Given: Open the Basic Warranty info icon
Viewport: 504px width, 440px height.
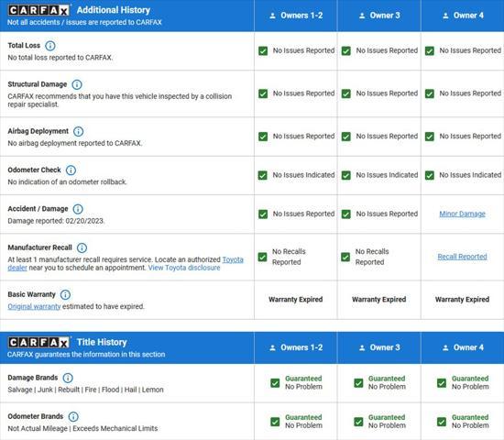Looking at the screenshot, I should click(66, 294).
